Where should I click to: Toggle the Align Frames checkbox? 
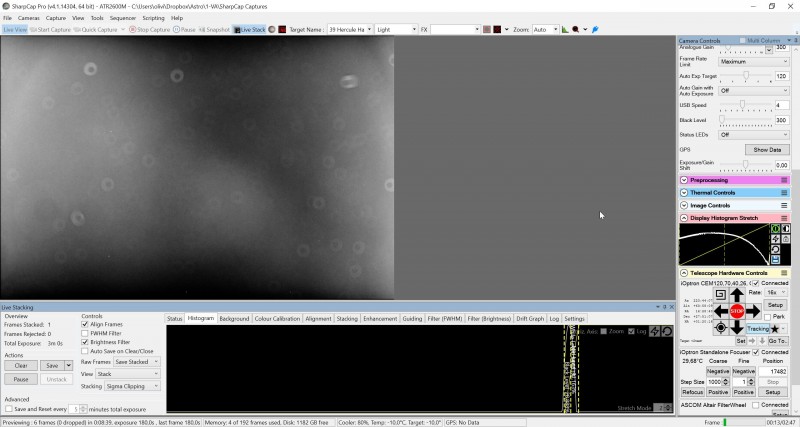point(85,324)
